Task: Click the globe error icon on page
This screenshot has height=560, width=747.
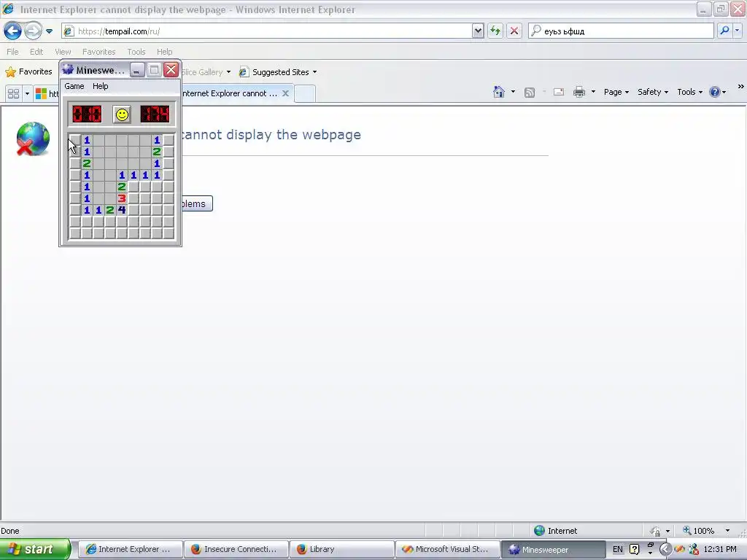Action: coord(32,139)
